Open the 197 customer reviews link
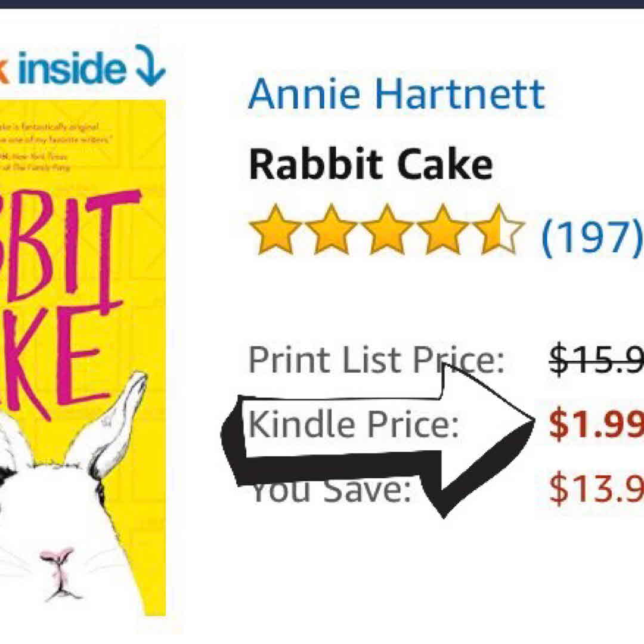The width and height of the screenshot is (644, 644). [x=593, y=237]
